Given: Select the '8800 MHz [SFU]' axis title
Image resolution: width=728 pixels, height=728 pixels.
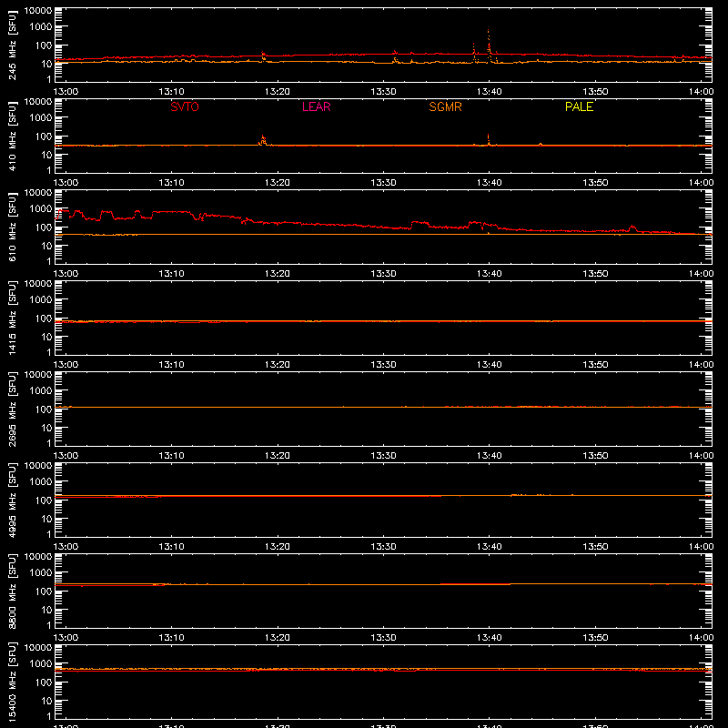Looking at the screenshot, I should coord(13,591).
